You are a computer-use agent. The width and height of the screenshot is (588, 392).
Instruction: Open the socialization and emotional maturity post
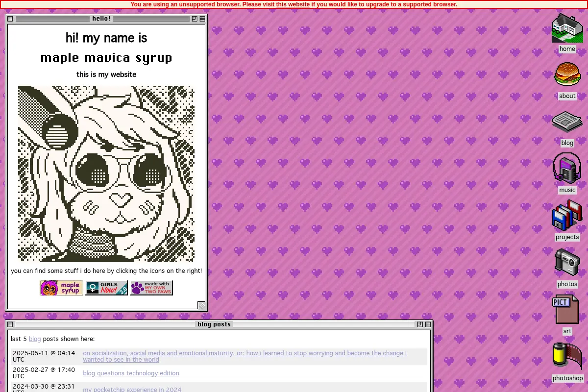245,356
